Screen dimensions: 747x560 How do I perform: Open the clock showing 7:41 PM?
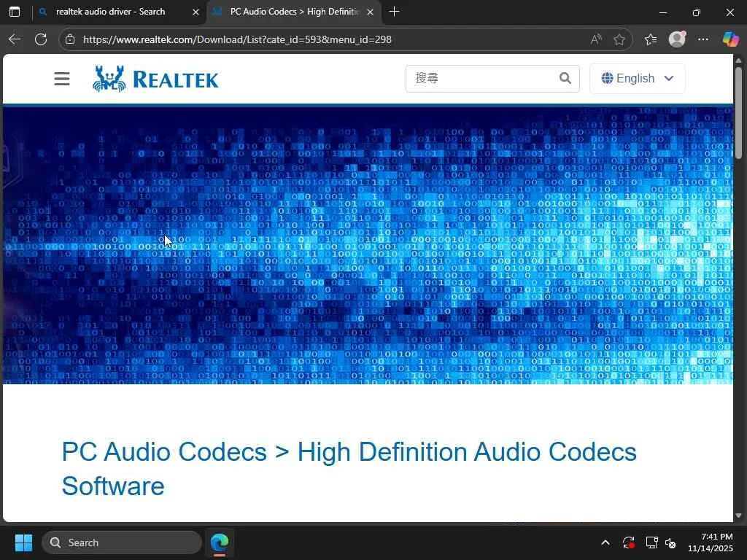coord(711,542)
